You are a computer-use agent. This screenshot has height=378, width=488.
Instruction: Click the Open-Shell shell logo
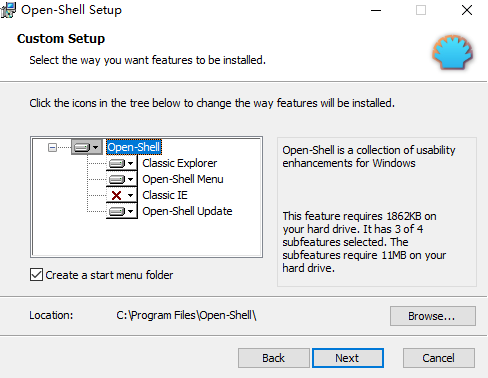tap(452, 52)
